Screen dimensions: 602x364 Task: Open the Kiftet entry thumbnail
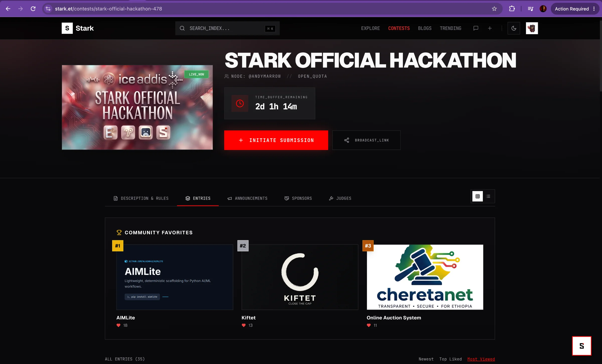pyautogui.click(x=300, y=277)
